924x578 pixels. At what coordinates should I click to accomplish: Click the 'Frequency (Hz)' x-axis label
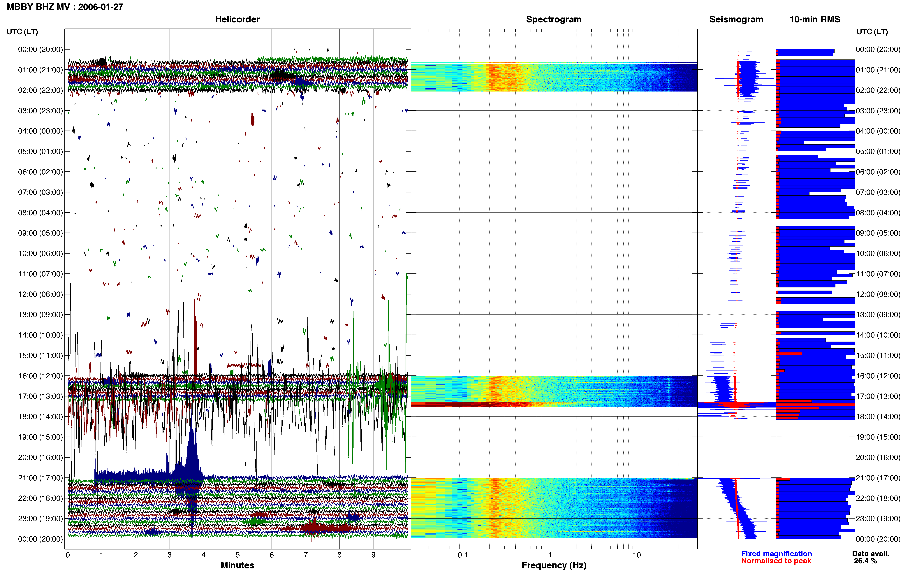[x=554, y=565]
